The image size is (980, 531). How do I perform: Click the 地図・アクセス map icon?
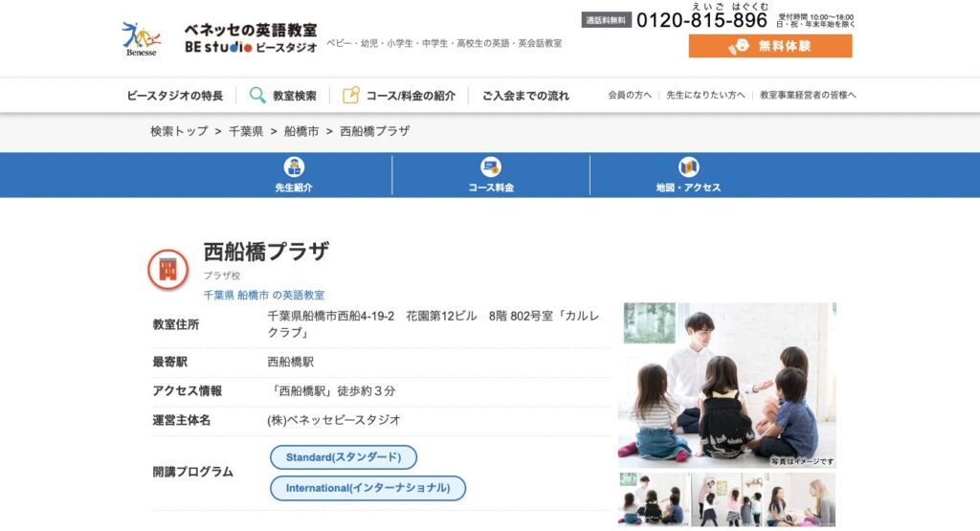(688, 166)
